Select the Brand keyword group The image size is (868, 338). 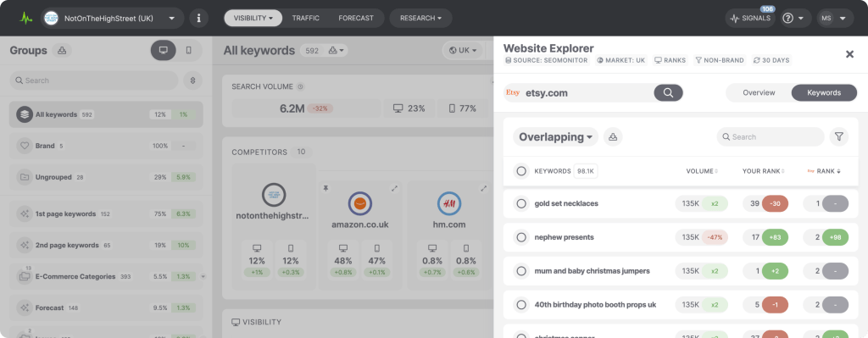point(106,146)
